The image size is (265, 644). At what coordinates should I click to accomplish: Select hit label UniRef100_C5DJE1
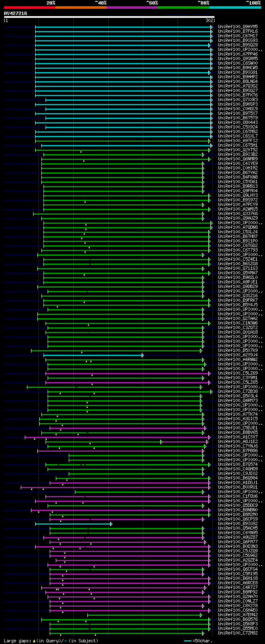[x=238, y=428]
